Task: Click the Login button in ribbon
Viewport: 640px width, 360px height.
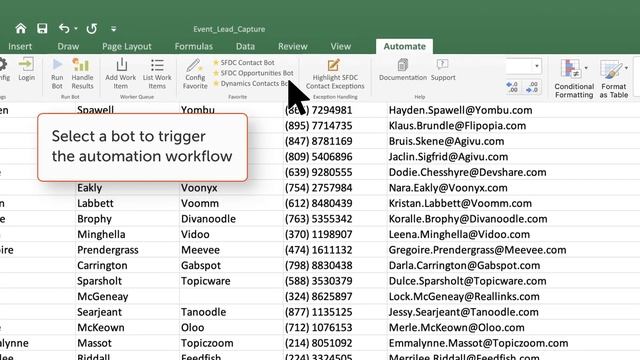Action: pos(26,69)
